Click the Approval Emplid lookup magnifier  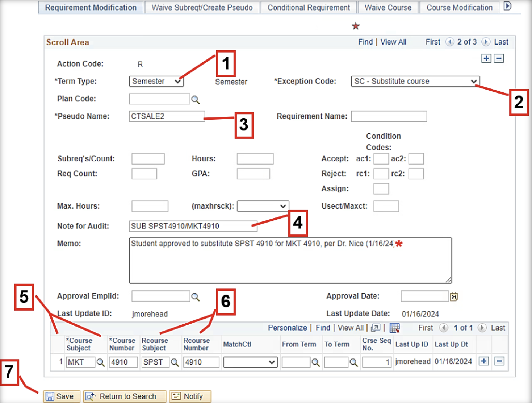click(x=195, y=297)
